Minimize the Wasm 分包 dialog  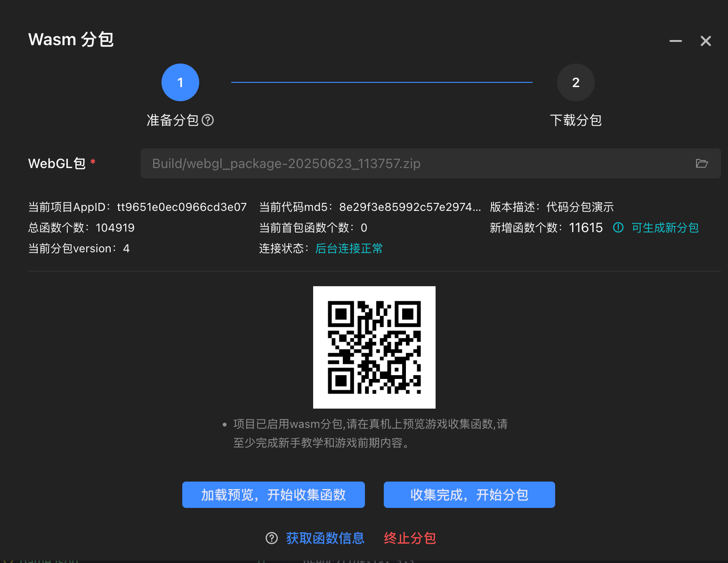[676, 41]
